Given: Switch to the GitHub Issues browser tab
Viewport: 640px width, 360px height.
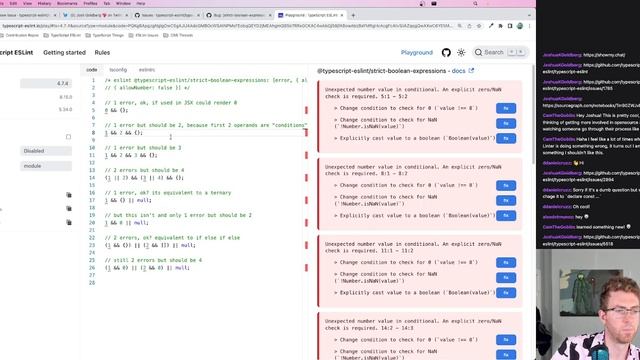Looking at the screenshot, I should (167, 15).
